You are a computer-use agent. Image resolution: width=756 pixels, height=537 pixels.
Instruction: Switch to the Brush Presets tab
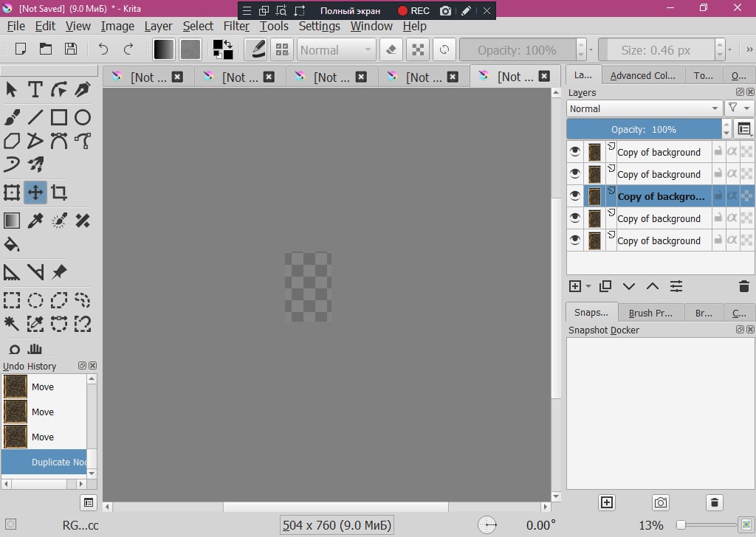(650, 313)
